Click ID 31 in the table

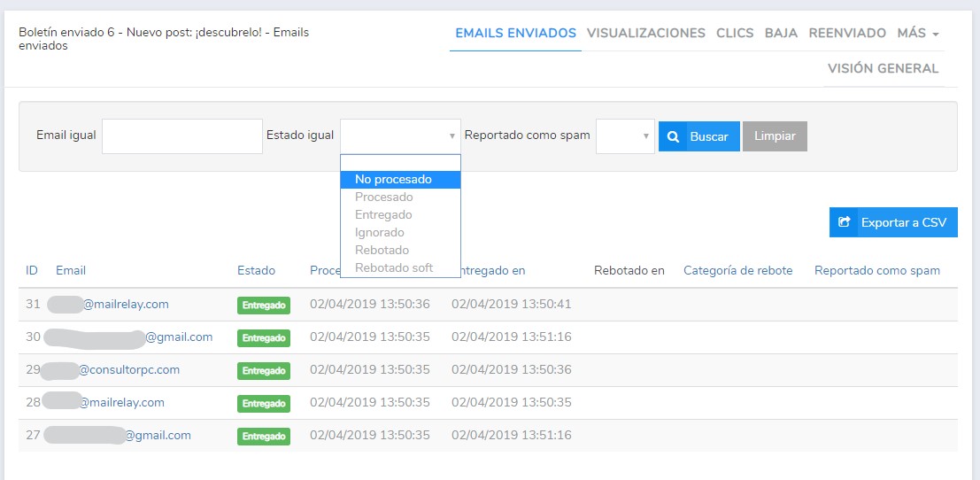(33, 305)
